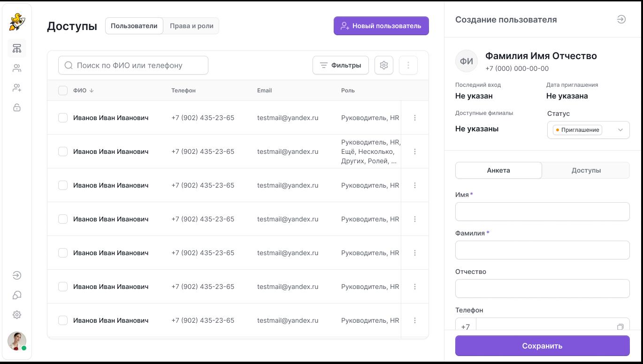Collapse the Создание пользователя panel with arrow icon
Screen dimensions: 643x364
point(621,19)
